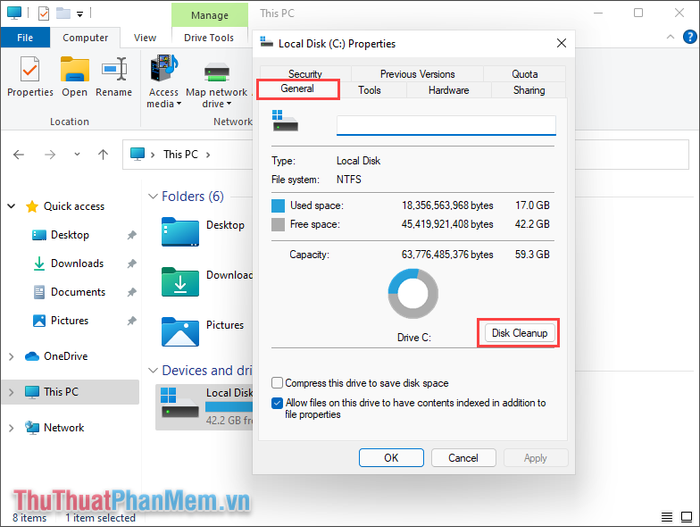Collapse the Folders (6) group
Screen dimensions: 700x527
(x=153, y=197)
